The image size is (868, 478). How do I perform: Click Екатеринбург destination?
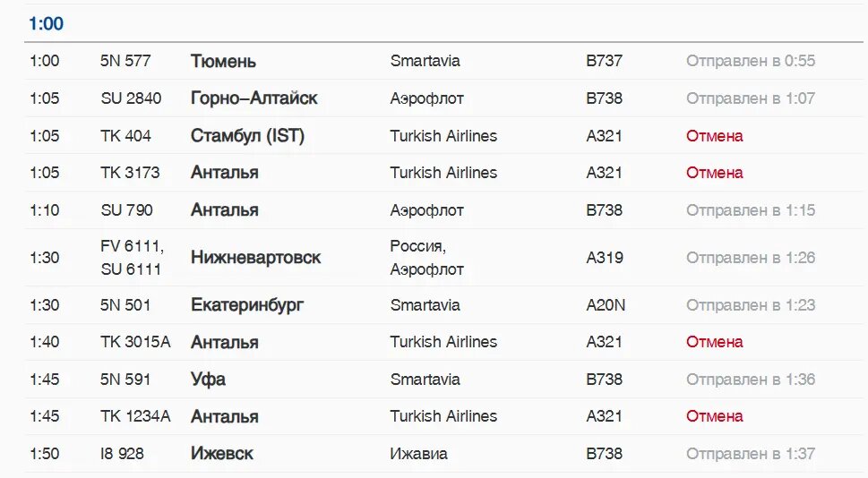coord(247,305)
